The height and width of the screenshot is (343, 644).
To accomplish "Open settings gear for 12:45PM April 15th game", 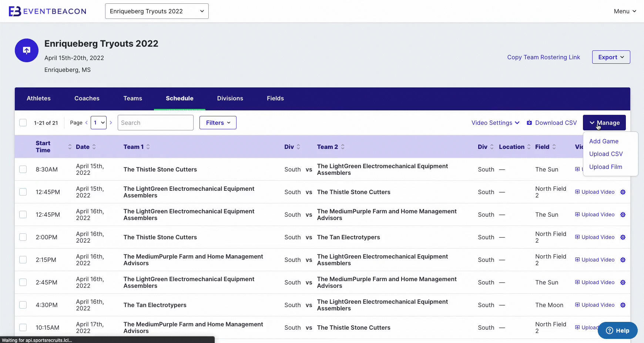I will (x=623, y=192).
